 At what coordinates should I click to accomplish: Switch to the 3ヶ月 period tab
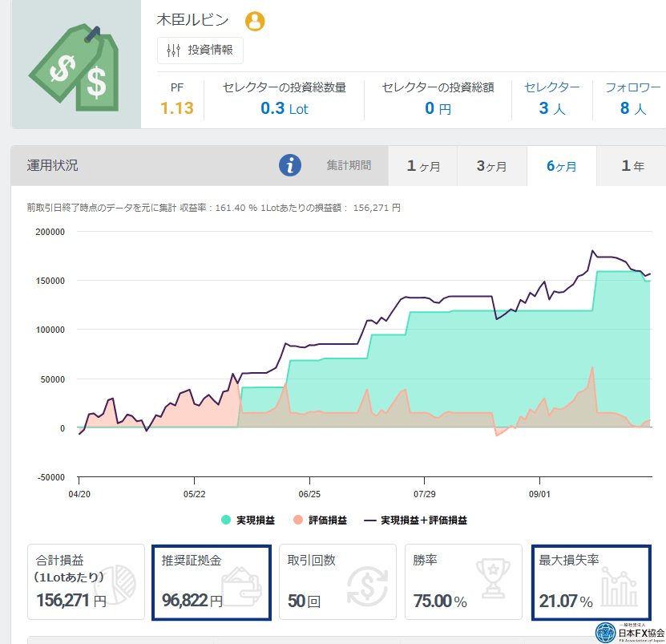tap(492, 166)
